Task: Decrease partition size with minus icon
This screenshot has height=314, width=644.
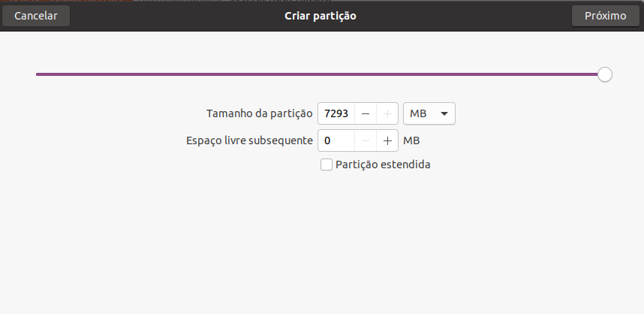Action: click(x=366, y=113)
